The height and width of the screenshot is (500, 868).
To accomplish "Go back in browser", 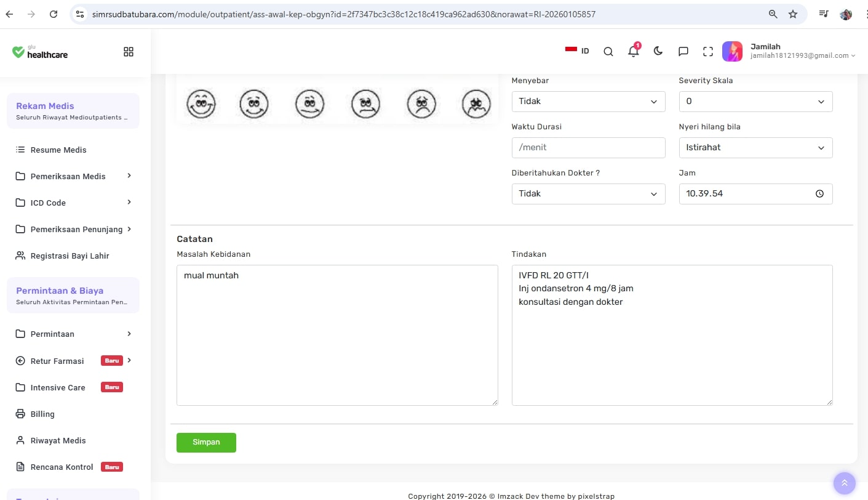I will point(9,14).
